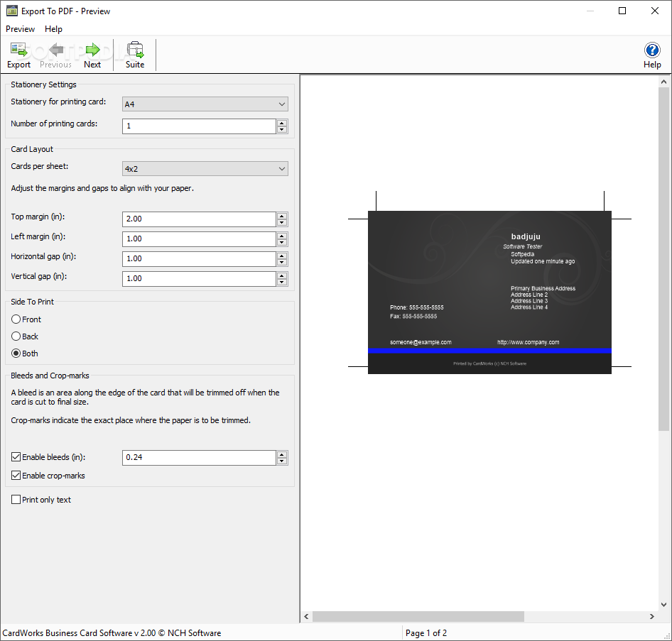Increase the Top margin value
672x641 pixels.
(281, 216)
